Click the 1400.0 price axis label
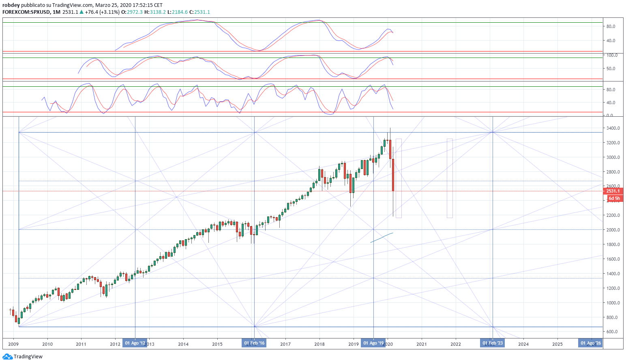 613,274
